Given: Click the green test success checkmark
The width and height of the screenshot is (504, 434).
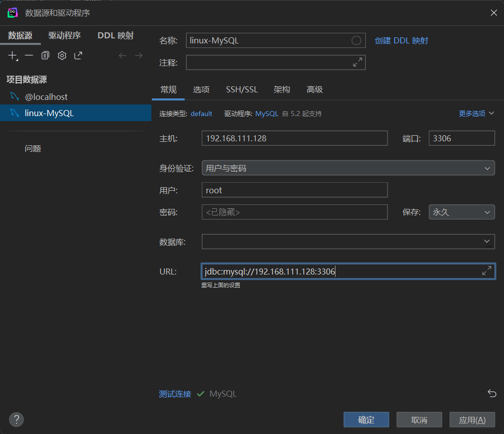Looking at the screenshot, I should coord(201,394).
